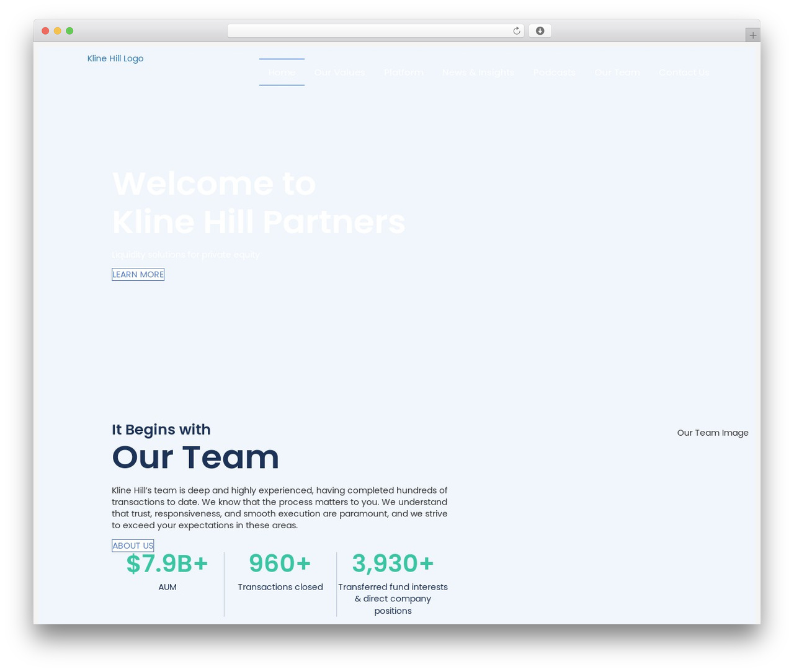Close the browser window with red button
Viewport: 794px width, 672px height.
(x=45, y=31)
